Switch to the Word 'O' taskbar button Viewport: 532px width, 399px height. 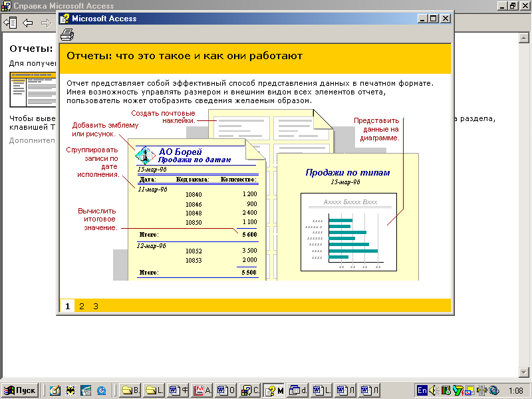coord(225,390)
